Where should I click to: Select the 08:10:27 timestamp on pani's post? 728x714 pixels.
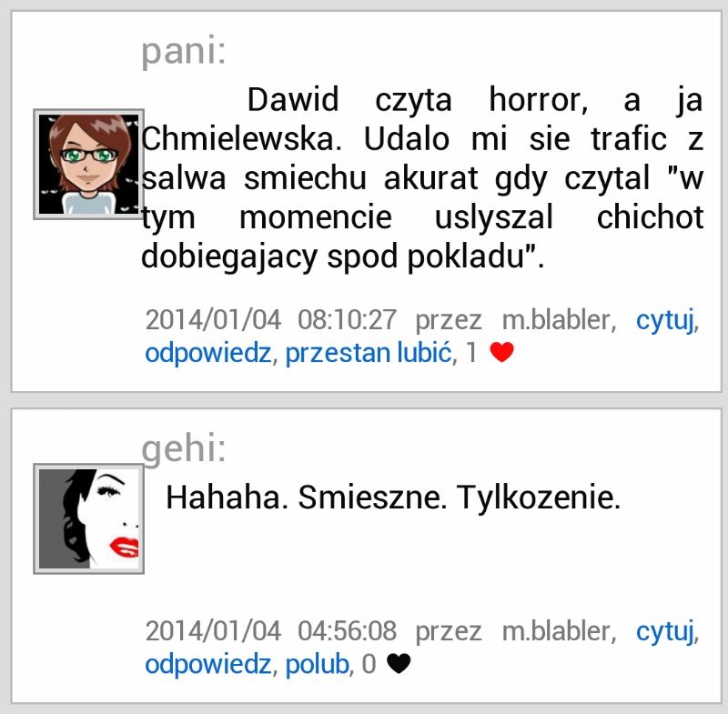click(347, 319)
